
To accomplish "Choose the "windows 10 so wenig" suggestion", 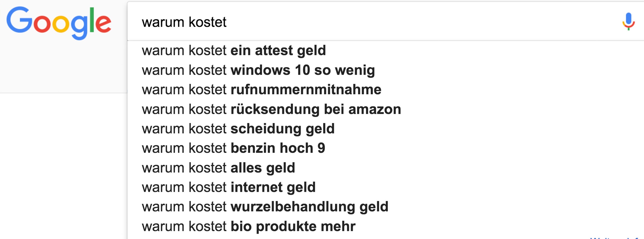I will point(258,70).
